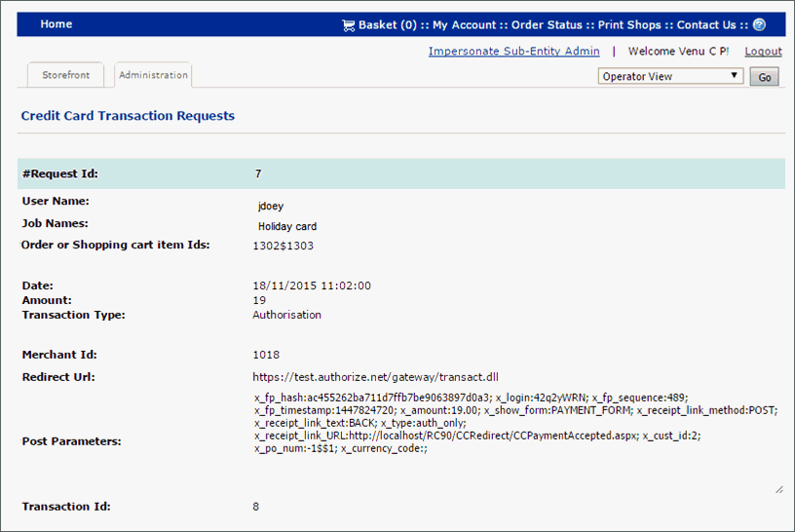Open the help question mark icon

759,25
